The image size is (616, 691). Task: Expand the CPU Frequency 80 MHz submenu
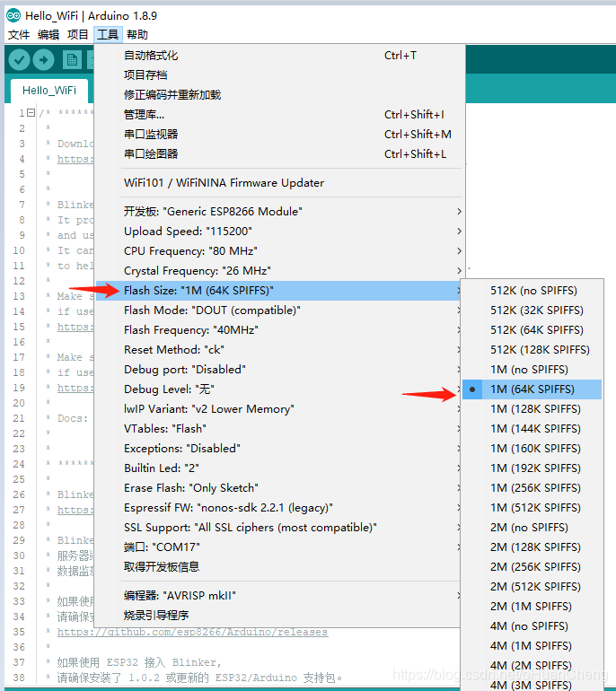(x=280, y=251)
